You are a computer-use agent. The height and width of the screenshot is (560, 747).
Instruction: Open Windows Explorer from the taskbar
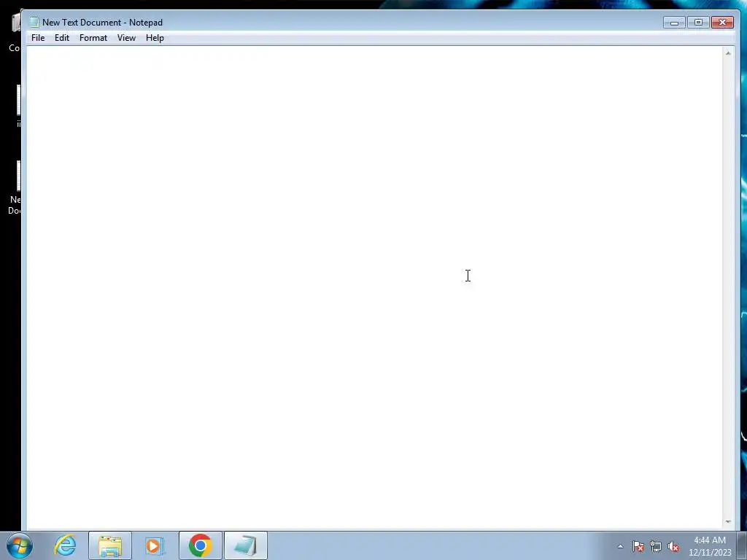pyautogui.click(x=110, y=545)
